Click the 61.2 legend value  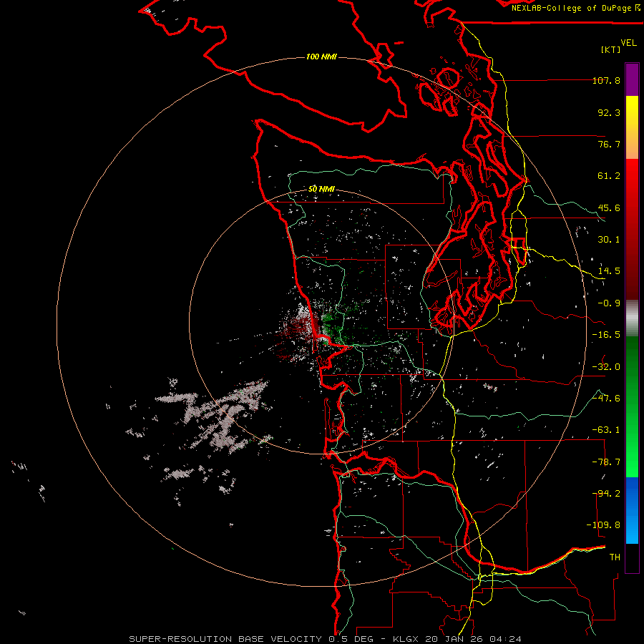coord(609,176)
